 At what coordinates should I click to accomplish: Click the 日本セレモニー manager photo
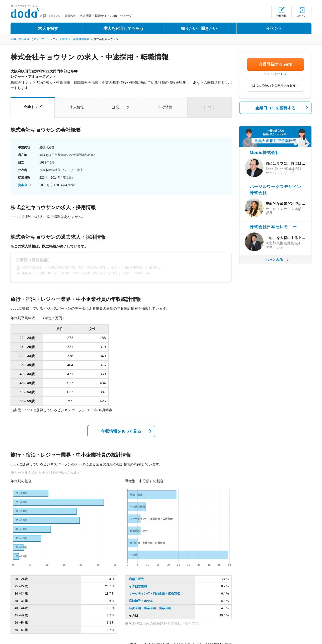pyautogui.click(x=254, y=242)
